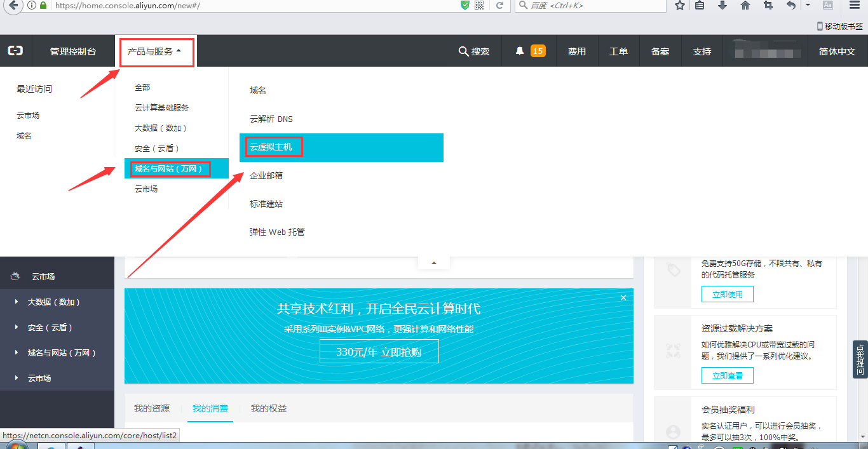Open the 点我提问 side widget
This screenshot has width=868, height=449.
pos(860,359)
